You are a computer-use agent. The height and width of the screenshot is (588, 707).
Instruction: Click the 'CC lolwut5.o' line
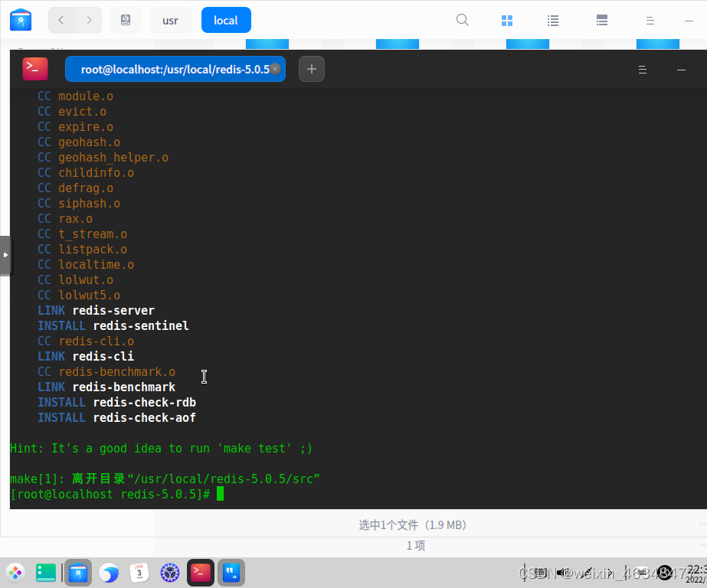point(79,295)
